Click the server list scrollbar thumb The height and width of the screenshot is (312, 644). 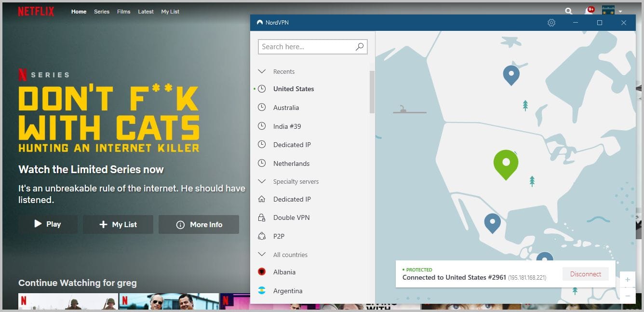(372, 92)
